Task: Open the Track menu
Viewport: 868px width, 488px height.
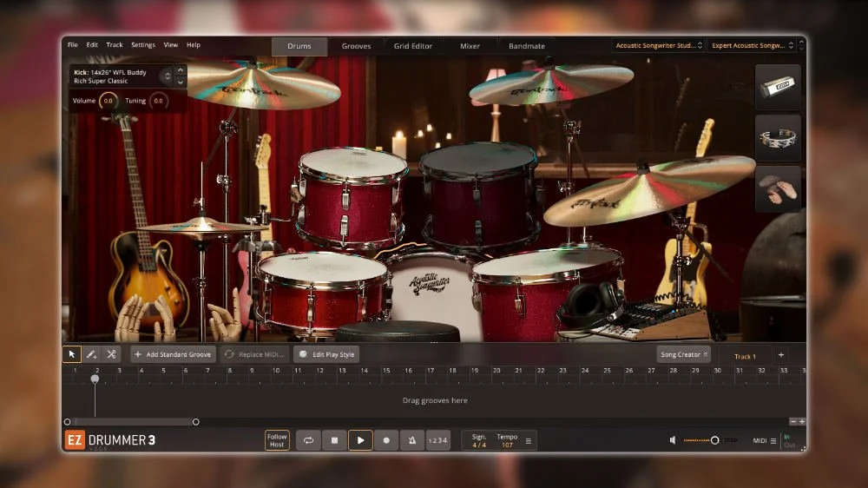Action: (x=114, y=45)
